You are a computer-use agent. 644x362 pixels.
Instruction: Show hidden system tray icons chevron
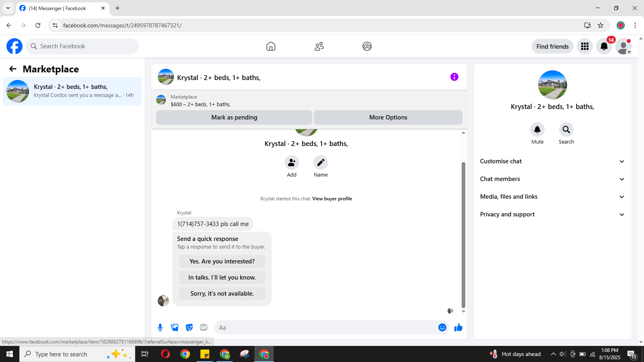(553, 354)
